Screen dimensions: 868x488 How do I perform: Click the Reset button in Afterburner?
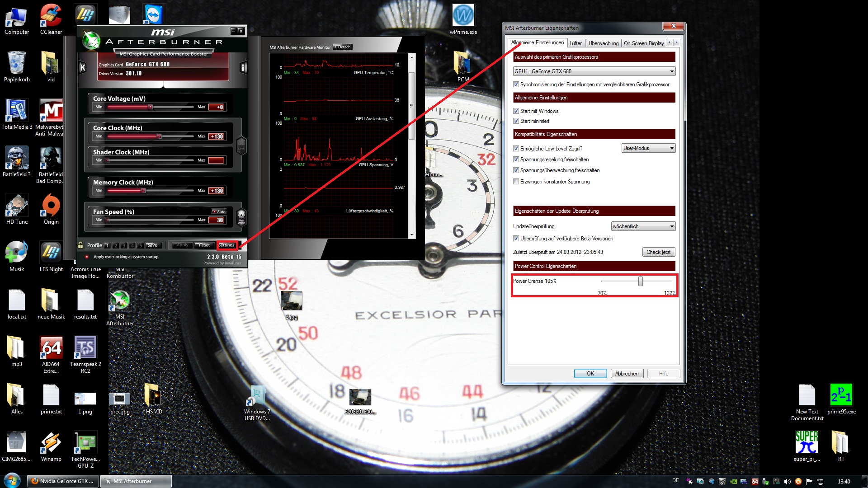pos(204,245)
